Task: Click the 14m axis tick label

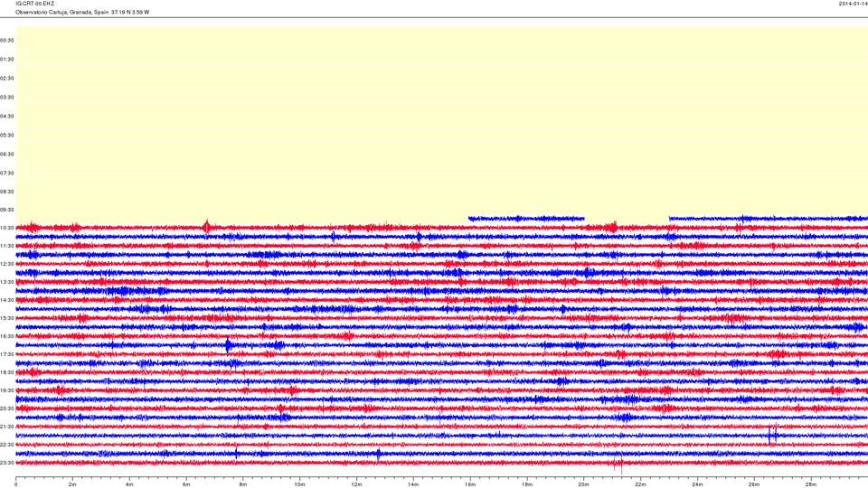Action: point(413,484)
